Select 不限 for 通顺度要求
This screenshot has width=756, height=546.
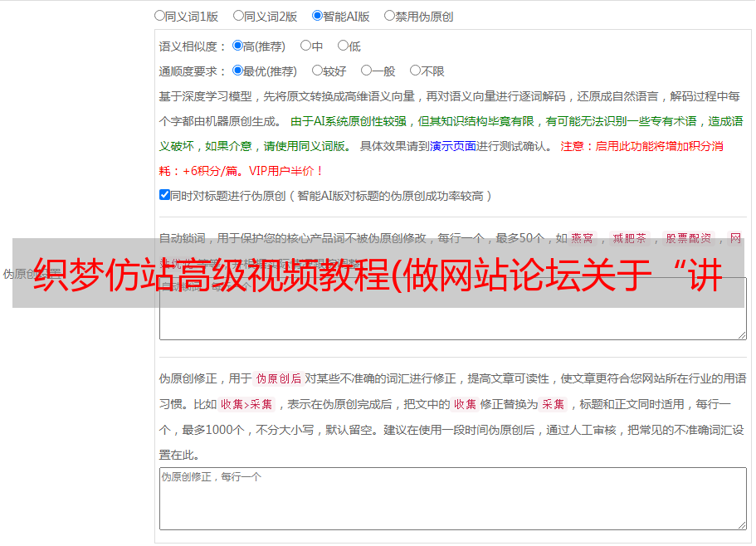pos(415,71)
